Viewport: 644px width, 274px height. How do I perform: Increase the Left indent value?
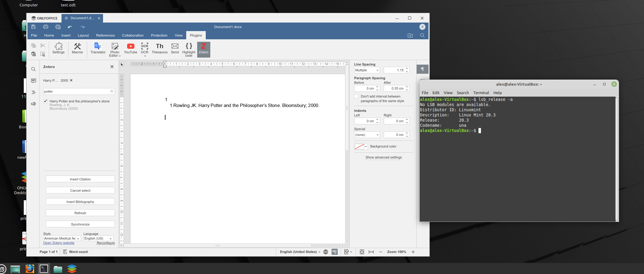point(377,119)
